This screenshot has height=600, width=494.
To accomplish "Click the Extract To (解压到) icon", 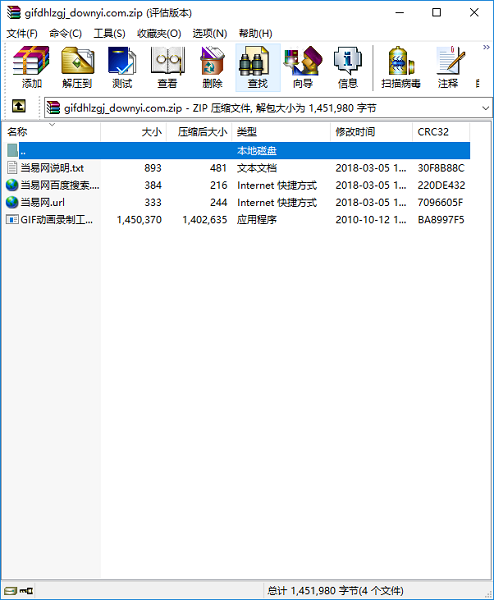I will coord(77,68).
